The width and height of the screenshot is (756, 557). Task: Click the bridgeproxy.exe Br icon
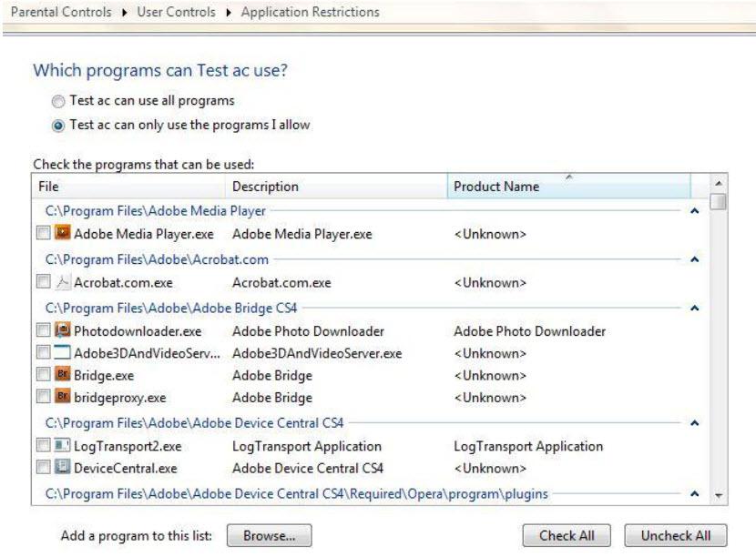[x=62, y=397]
